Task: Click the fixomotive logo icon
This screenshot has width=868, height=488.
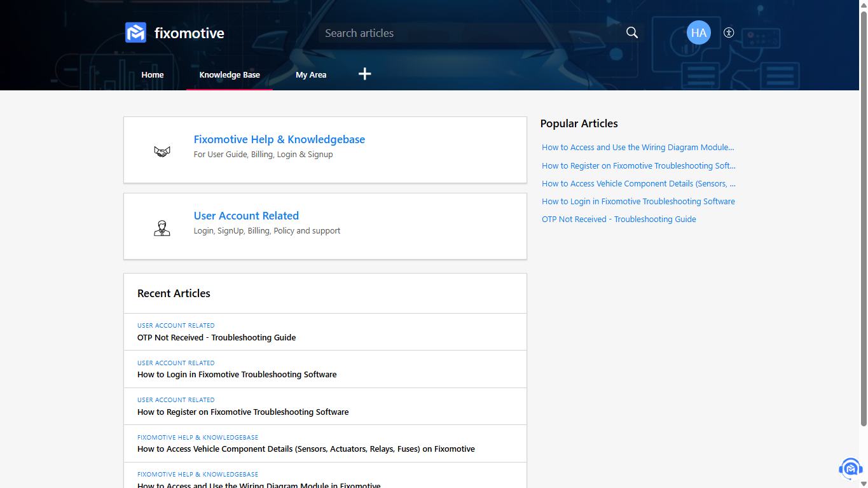Action: tap(135, 32)
